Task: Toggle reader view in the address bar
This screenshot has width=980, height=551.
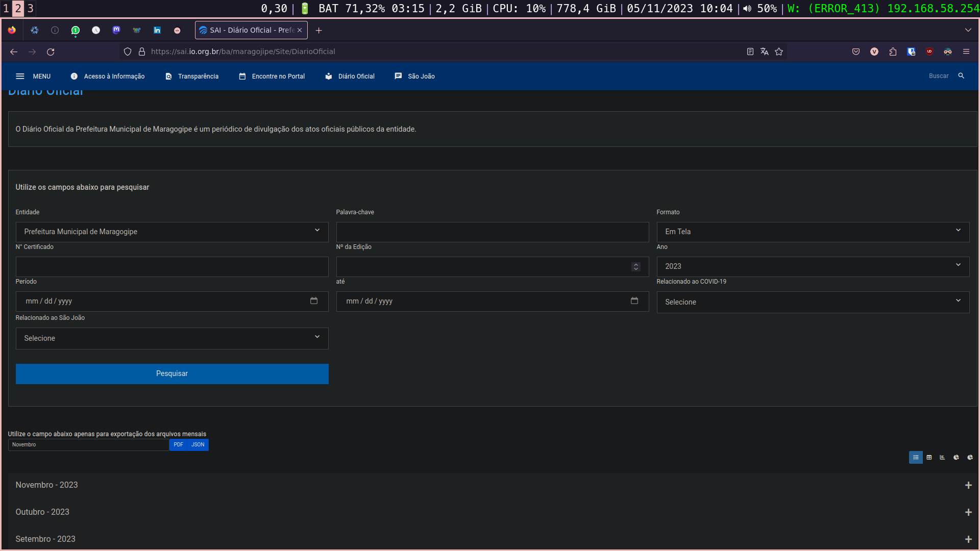Action: pyautogui.click(x=750, y=52)
